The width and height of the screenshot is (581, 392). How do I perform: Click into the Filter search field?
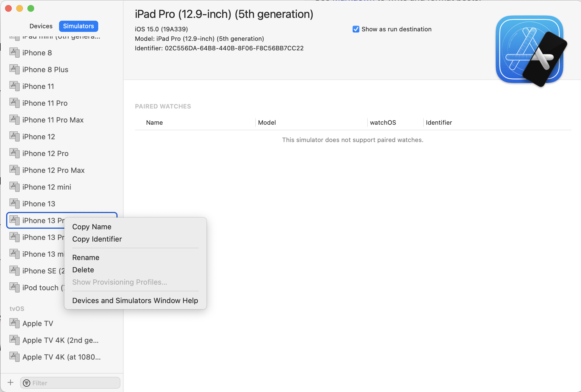pyautogui.click(x=70, y=383)
